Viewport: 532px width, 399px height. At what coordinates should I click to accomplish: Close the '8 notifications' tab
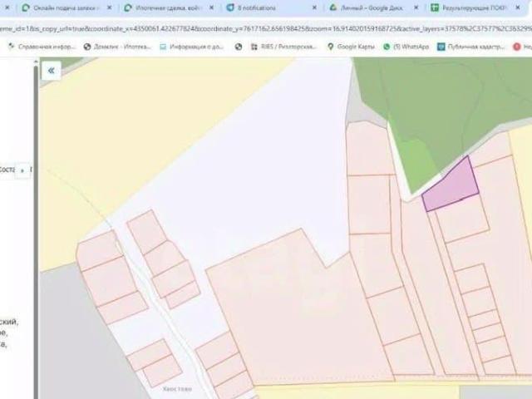coord(314,7)
